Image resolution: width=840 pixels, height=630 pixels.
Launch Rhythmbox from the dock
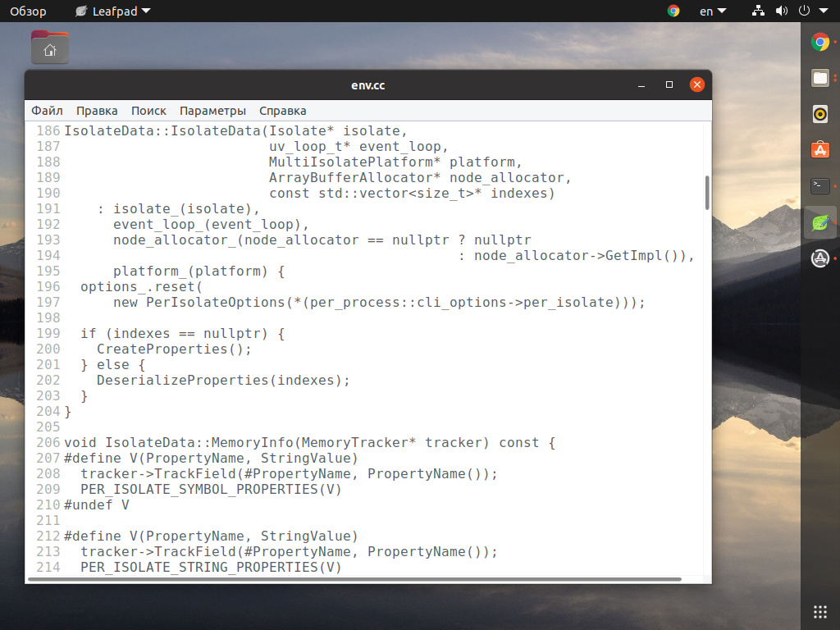click(819, 114)
